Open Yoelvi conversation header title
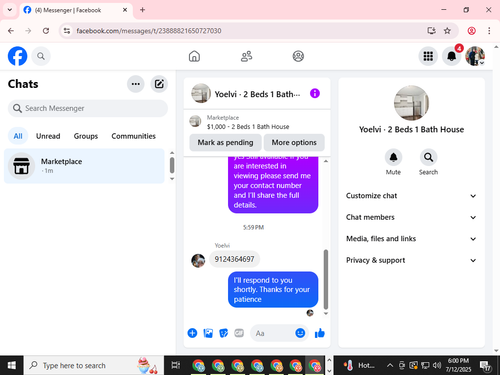The height and width of the screenshot is (375, 500). 257,94
